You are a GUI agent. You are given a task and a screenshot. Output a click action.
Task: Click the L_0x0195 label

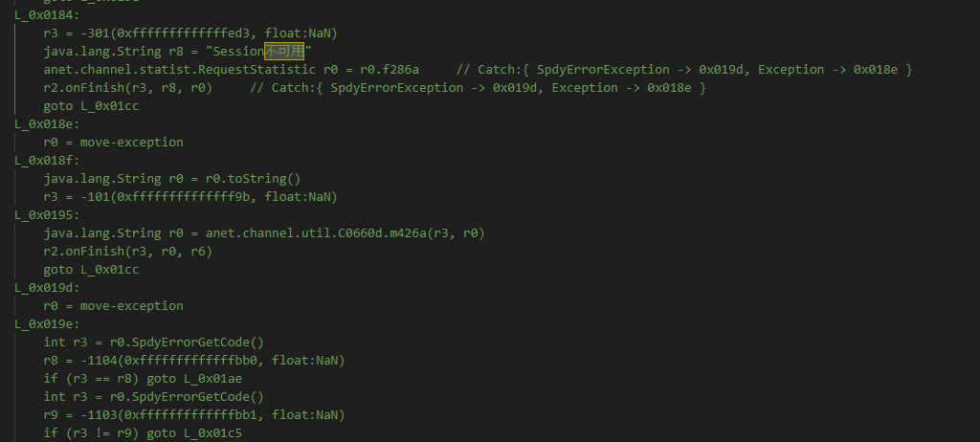43,215
